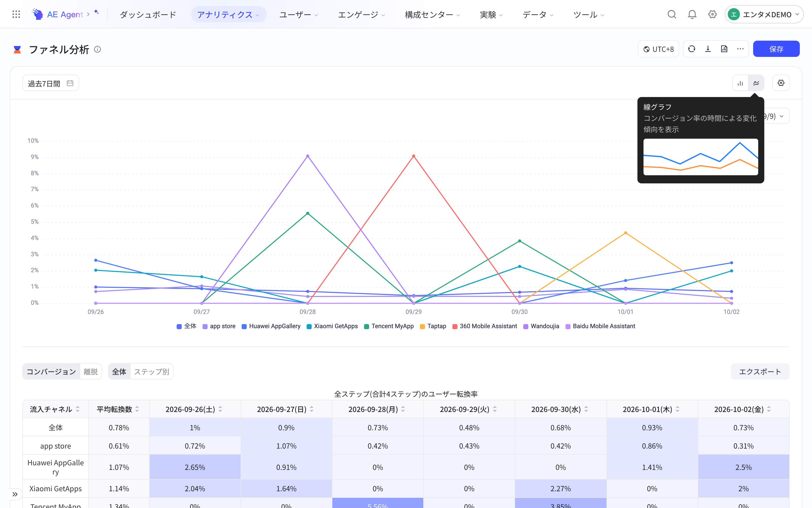The width and height of the screenshot is (812, 508).
Task: Open the 実験 menu
Action: pos(491,14)
